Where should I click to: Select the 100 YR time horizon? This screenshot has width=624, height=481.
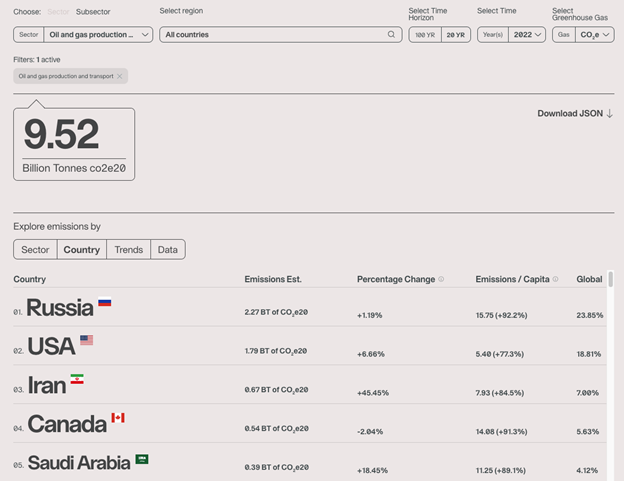pos(424,35)
